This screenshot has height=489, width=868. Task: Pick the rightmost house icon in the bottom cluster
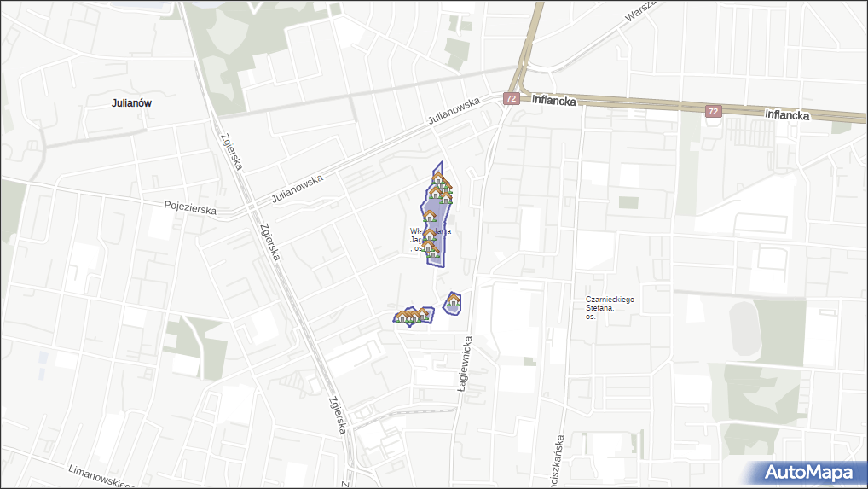pyautogui.click(x=423, y=313)
